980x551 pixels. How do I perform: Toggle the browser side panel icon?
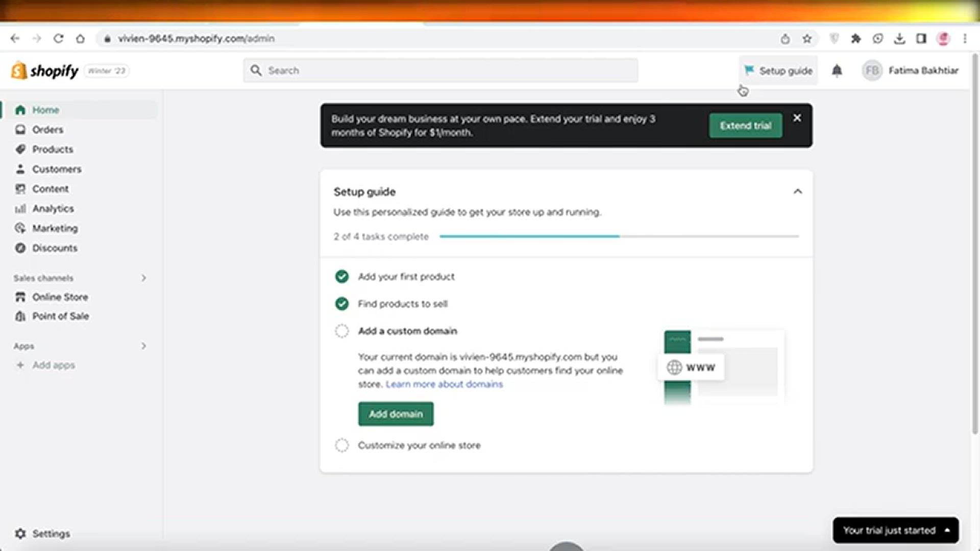(x=921, y=38)
